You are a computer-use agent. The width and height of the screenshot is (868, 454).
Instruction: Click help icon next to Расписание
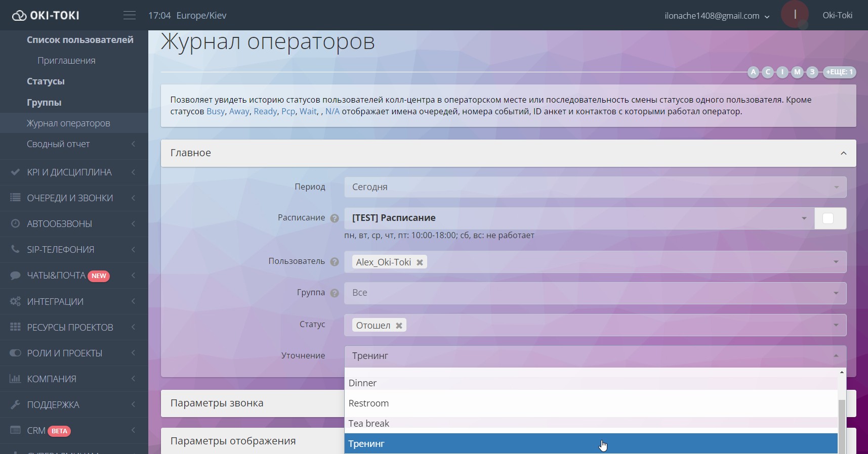335,218
